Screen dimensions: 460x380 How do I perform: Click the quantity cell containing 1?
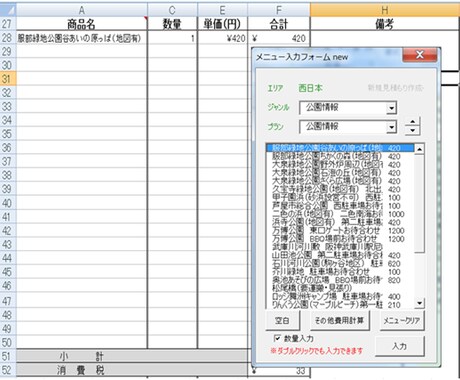(x=172, y=38)
